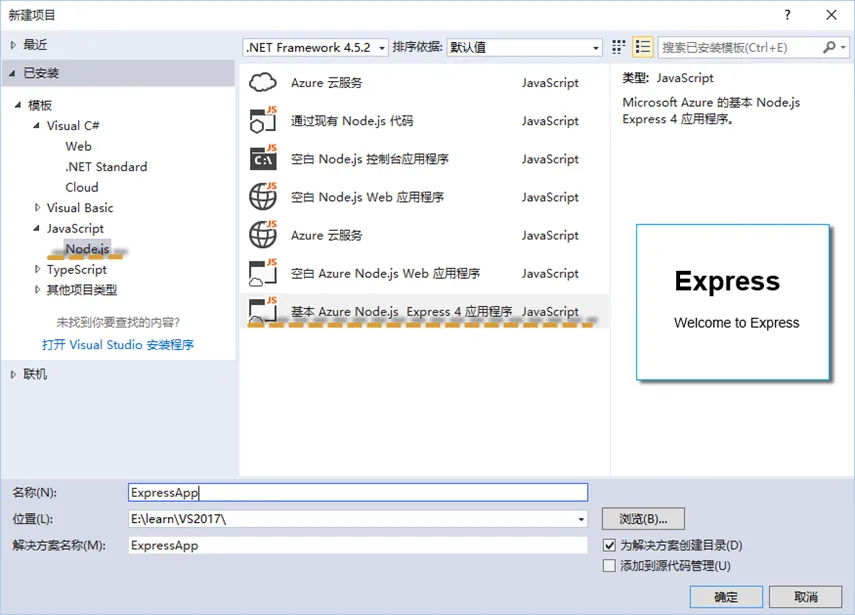
Task: Click the 空白 Azure Node.js Web 应用程序 icon
Action: pyautogui.click(x=263, y=273)
